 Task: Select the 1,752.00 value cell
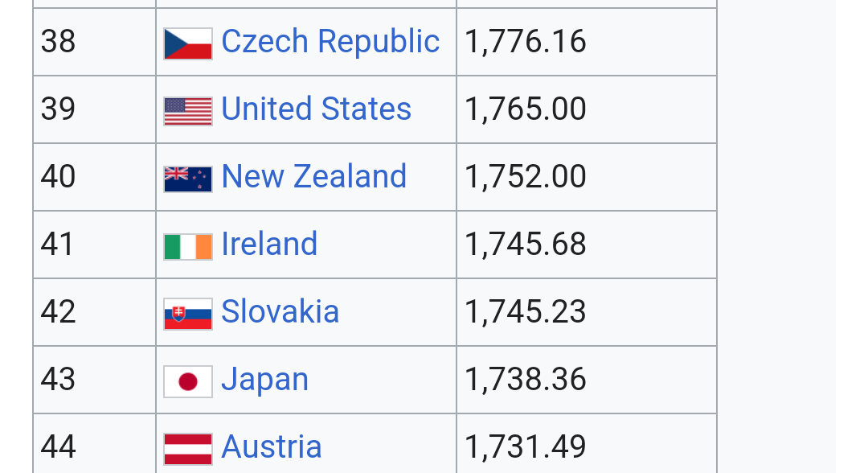(x=526, y=177)
